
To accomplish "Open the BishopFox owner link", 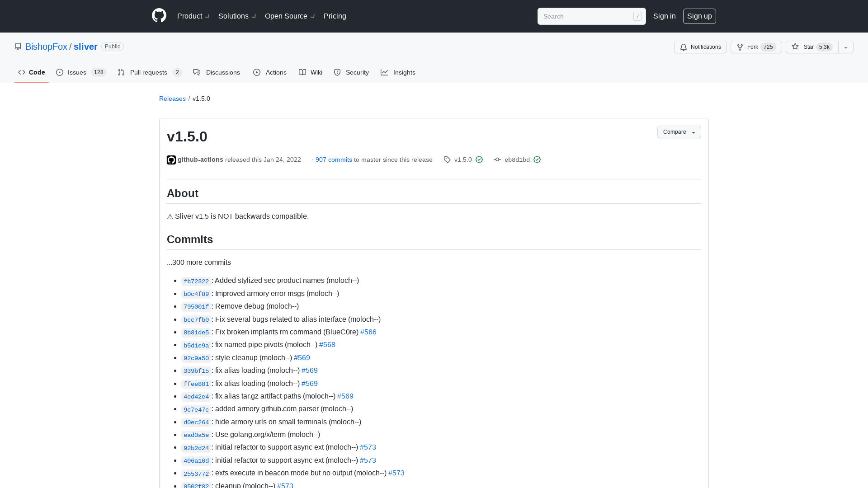I will pos(46,47).
